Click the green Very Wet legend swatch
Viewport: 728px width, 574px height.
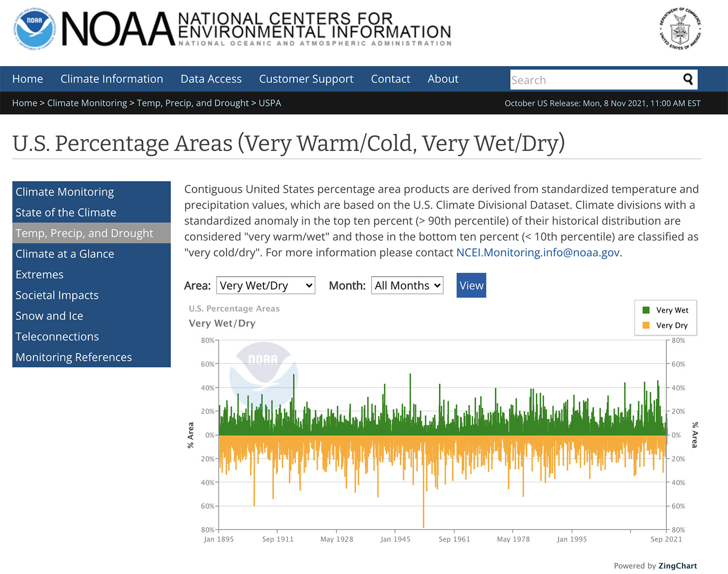pos(646,310)
